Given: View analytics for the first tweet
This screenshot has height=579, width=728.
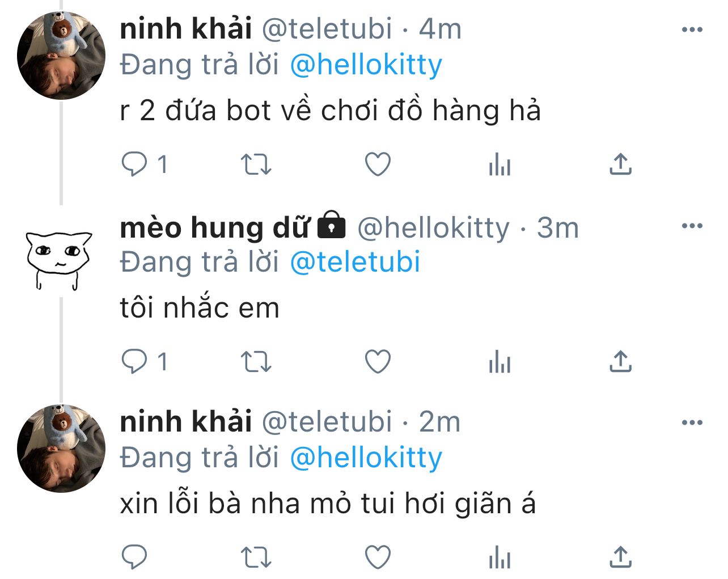Looking at the screenshot, I should [500, 165].
